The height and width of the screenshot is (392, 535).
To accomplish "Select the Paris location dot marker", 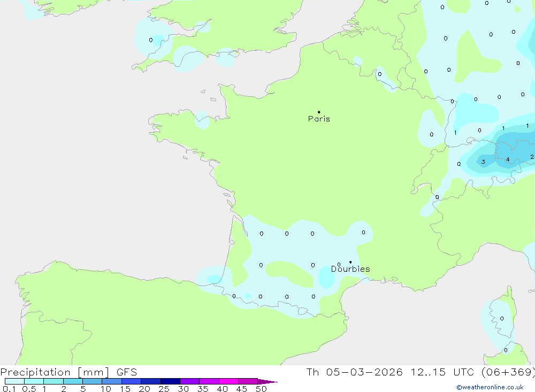I will pos(319,112).
